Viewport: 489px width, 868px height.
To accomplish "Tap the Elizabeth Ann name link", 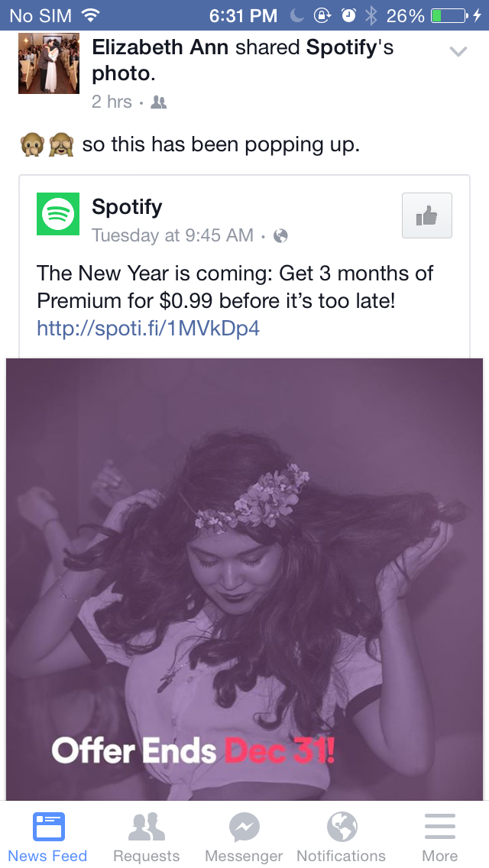I will click(160, 47).
